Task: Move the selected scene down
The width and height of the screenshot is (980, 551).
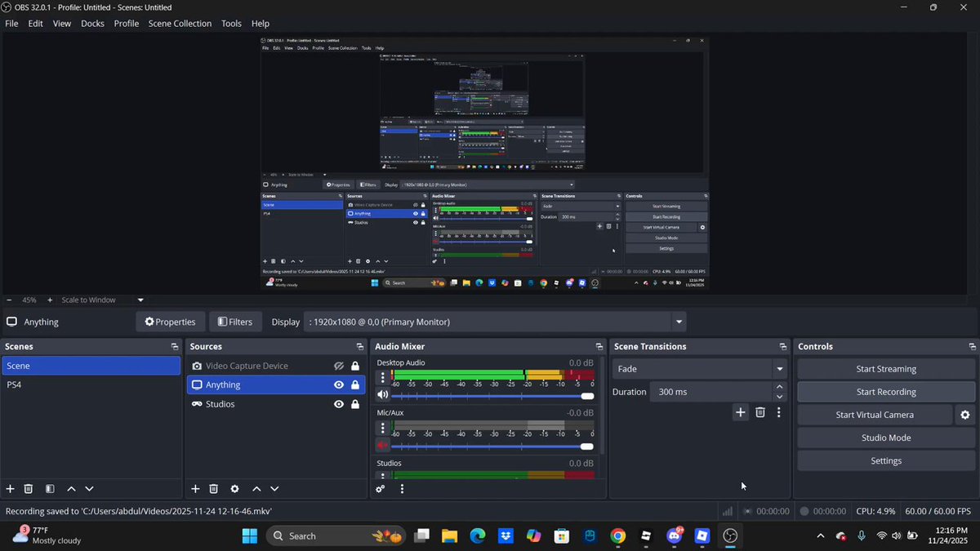Action: pos(89,489)
